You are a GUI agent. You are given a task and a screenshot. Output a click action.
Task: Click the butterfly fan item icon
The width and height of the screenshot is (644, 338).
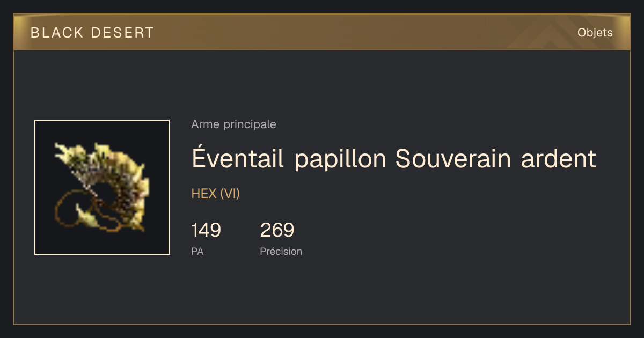pos(102,187)
